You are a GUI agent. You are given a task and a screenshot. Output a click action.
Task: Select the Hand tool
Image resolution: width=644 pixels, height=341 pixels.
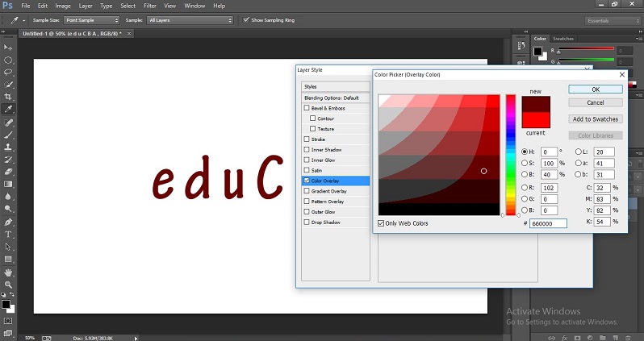pyautogui.click(x=8, y=272)
